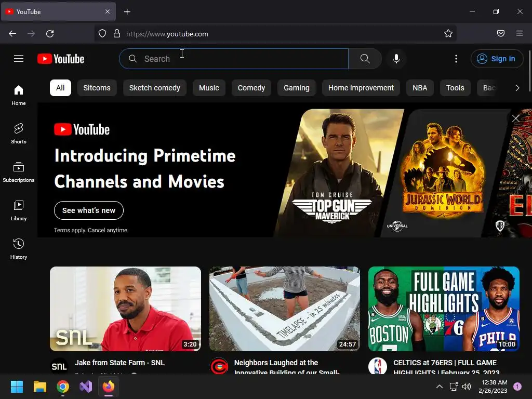
Task: Open a new browser tab with plus
Action: tap(127, 12)
